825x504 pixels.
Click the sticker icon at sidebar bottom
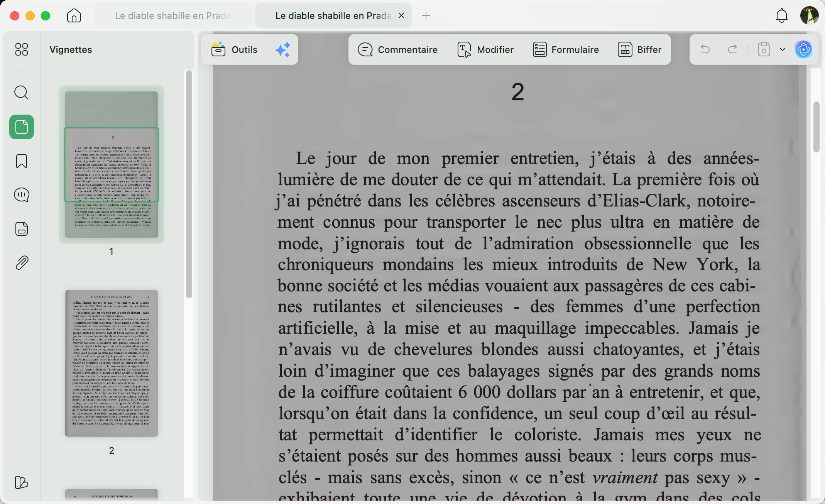[22, 482]
